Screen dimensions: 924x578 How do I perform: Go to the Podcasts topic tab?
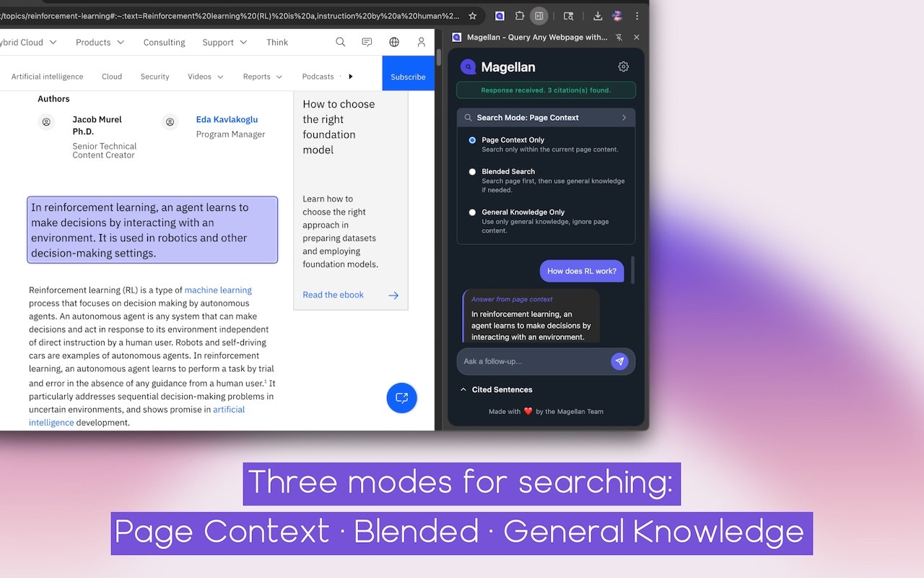pos(318,77)
